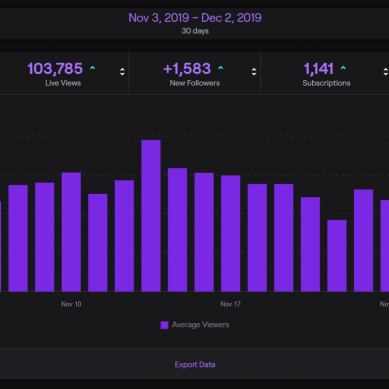Image resolution: width=389 pixels, height=389 pixels.
Task: Click the green trend arrow beside +1,583
Action: point(220,68)
